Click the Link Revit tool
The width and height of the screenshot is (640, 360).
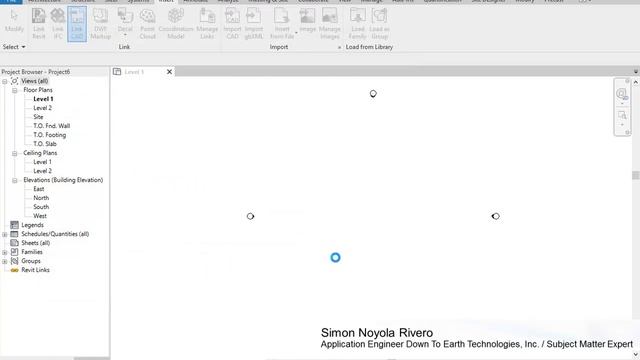click(x=39, y=24)
